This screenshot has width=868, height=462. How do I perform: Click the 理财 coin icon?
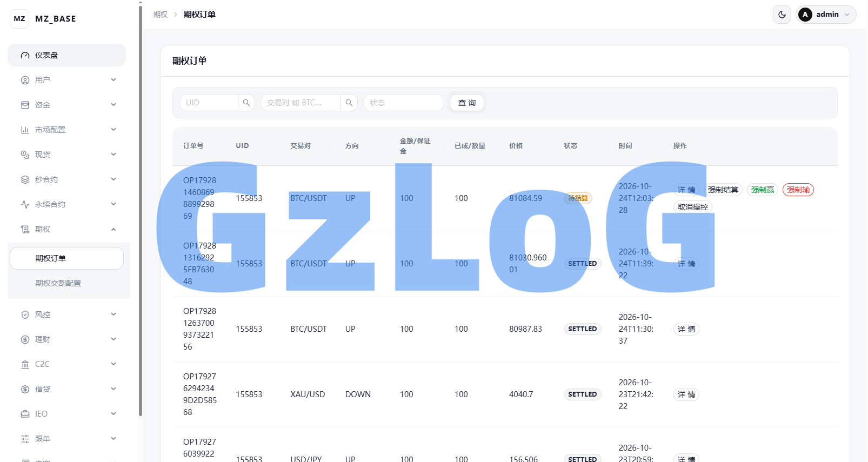pyautogui.click(x=25, y=339)
